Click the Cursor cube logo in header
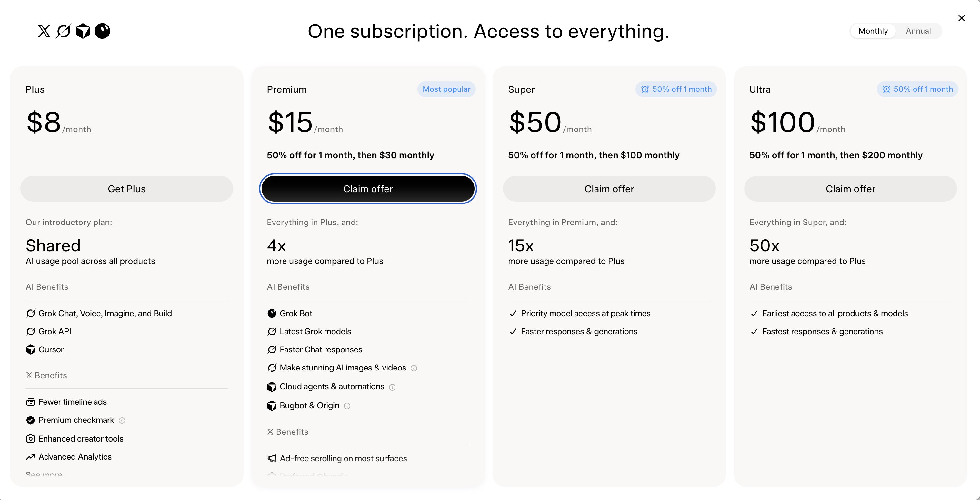Viewport: 980px width, 500px height. pyautogui.click(x=83, y=31)
